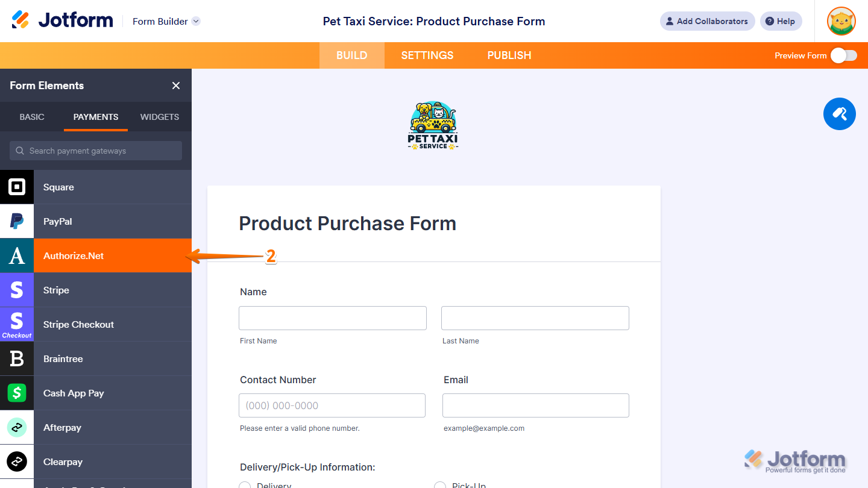Click the Jotform logo in header
The width and height of the screenshot is (868, 488).
click(63, 21)
